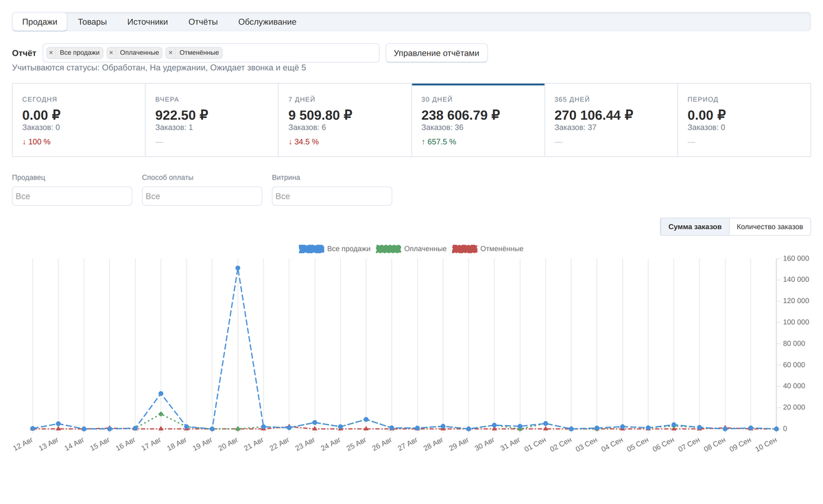
Task: Click the '160 000' axis label
Action: 796,259
